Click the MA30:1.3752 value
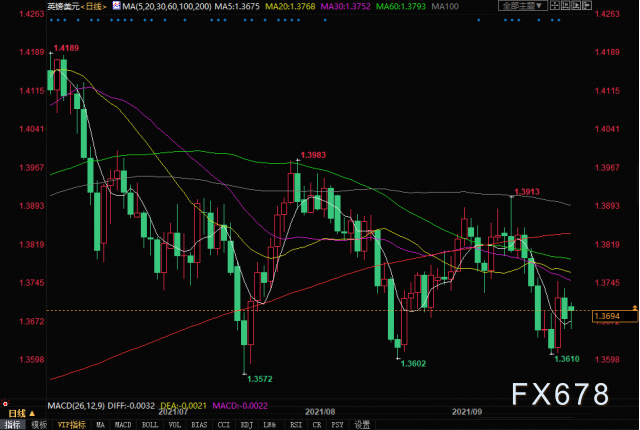640x430 pixels. pos(346,6)
